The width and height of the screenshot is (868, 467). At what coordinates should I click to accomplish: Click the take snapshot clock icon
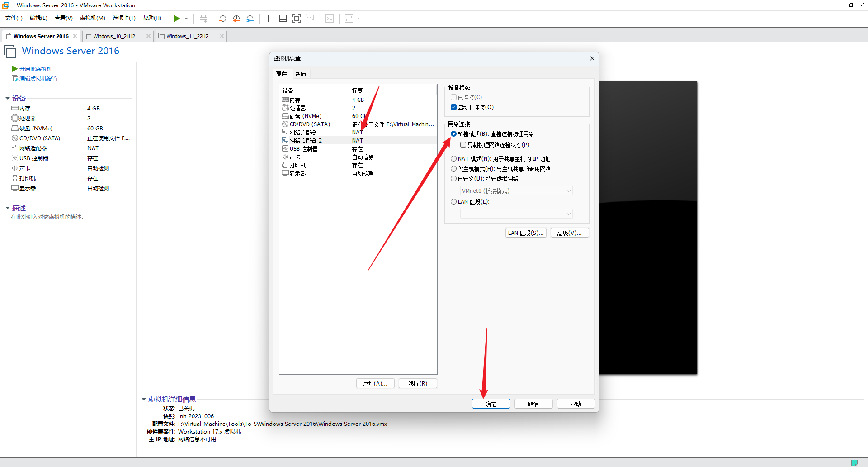point(223,19)
